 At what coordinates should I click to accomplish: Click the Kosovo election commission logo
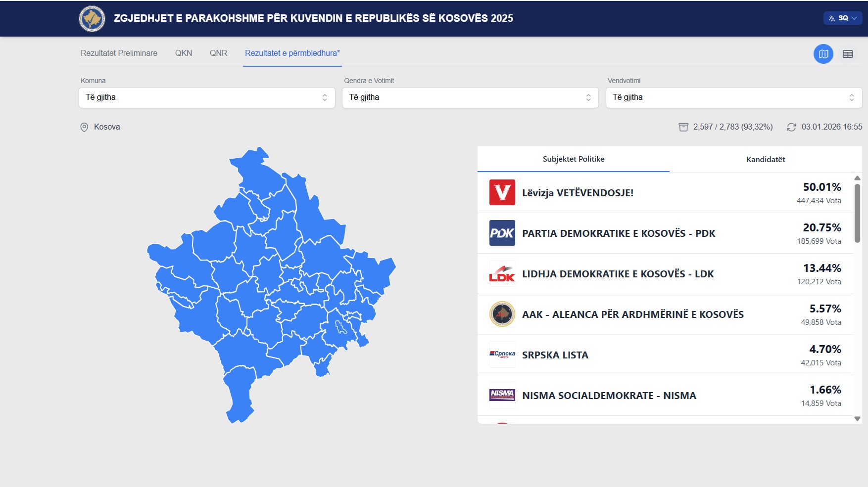coord(92,19)
